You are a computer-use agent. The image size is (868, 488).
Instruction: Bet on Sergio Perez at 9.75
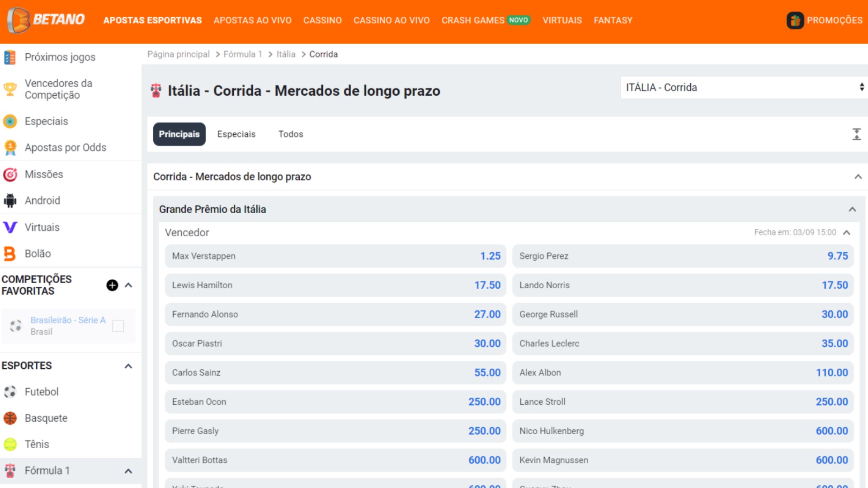click(x=683, y=256)
